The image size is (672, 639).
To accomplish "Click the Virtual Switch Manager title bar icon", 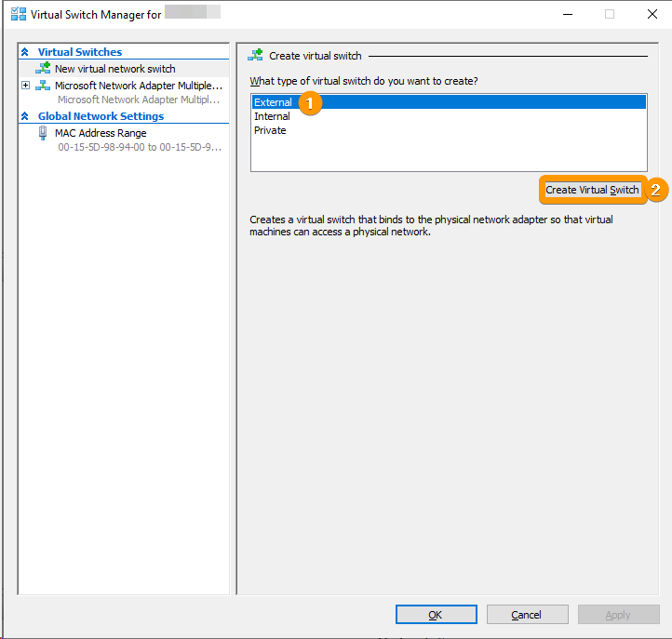I will [x=19, y=14].
